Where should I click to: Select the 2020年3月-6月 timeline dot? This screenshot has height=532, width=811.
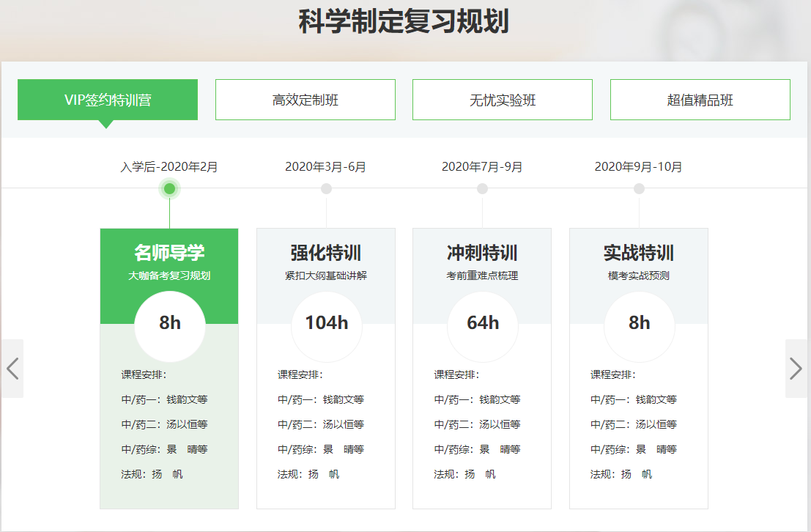click(x=326, y=189)
